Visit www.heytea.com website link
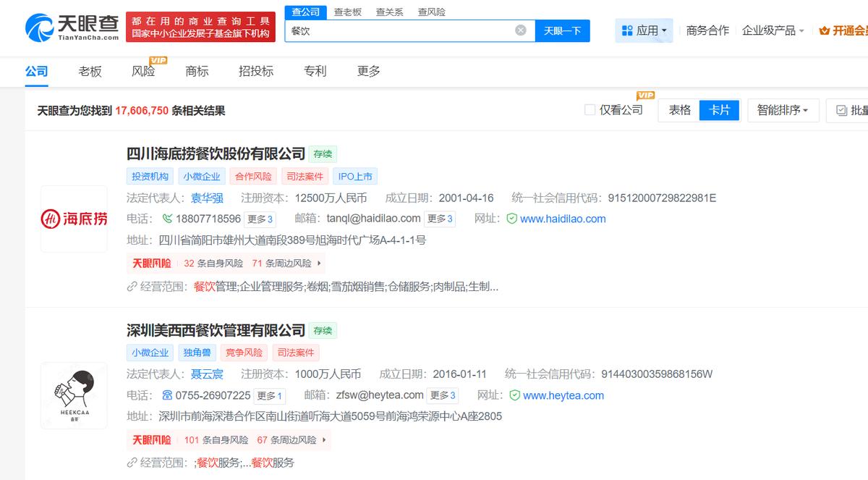This screenshot has width=868, height=480. (563, 395)
